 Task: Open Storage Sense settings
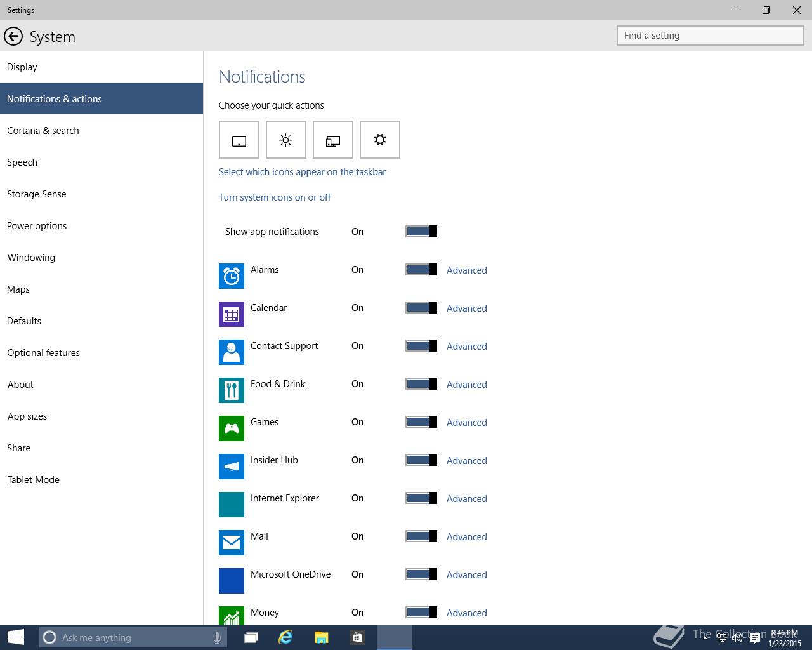click(x=101, y=194)
